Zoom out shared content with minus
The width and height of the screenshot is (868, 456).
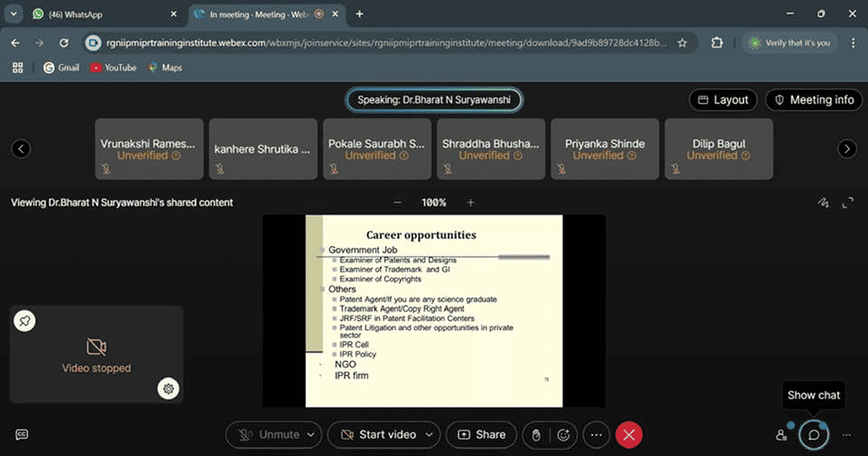397,203
